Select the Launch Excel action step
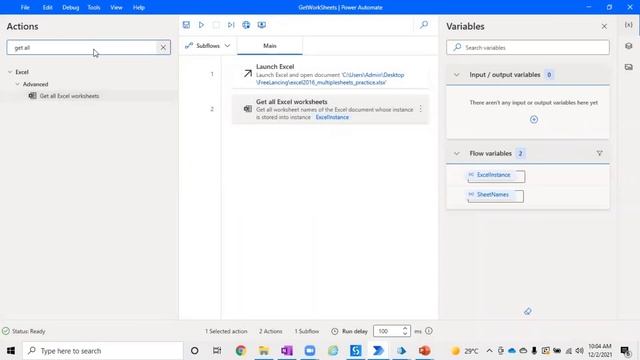Image resolution: width=640 pixels, height=360 pixels. (331, 74)
